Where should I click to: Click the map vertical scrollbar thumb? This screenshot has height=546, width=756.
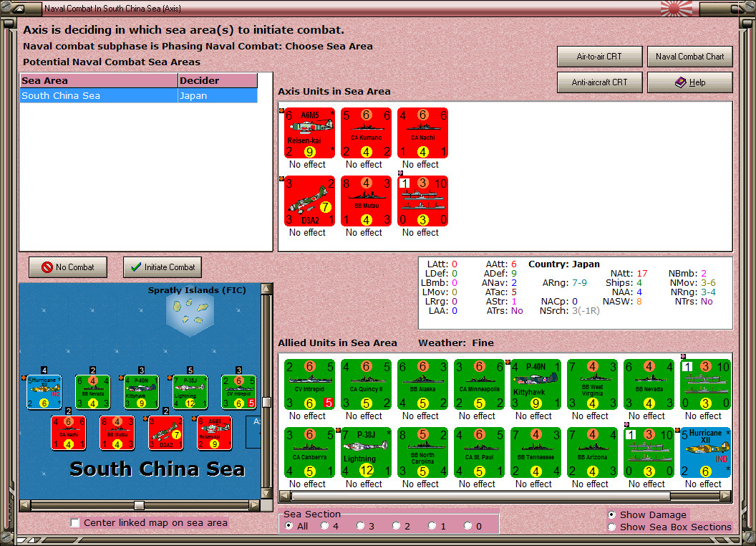tap(266, 402)
